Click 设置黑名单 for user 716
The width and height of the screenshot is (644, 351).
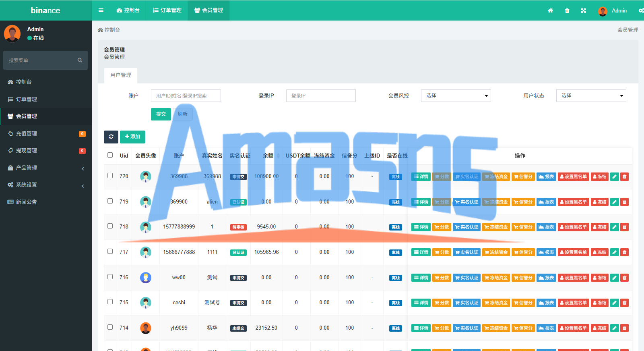[x=573, y=278]
